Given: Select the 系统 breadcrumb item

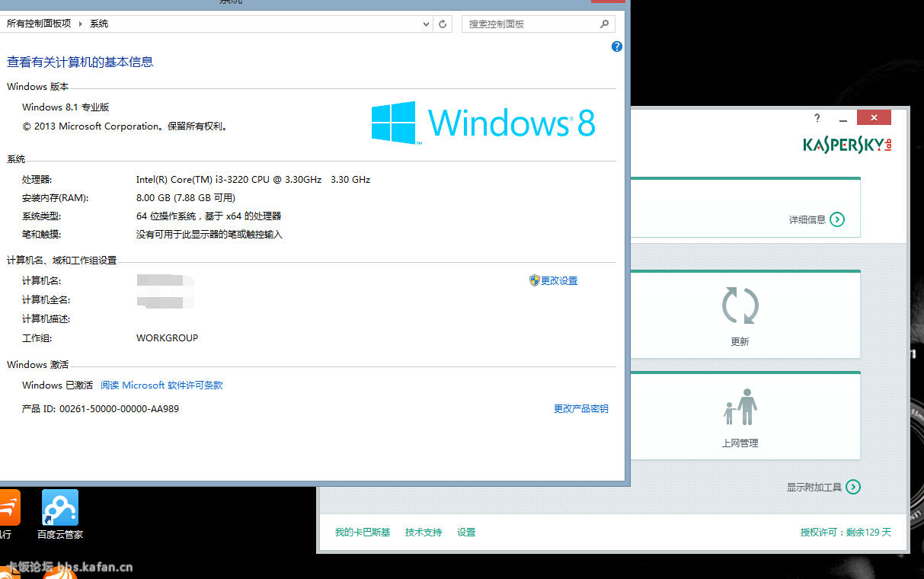Looking at the screenshot, I should [99, 24].
